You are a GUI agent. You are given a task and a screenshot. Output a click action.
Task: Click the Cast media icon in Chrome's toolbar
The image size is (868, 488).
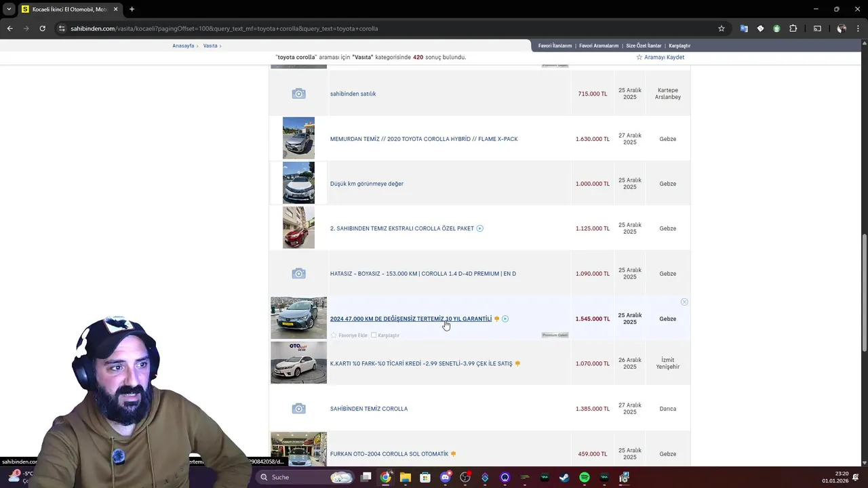point(817,28)
